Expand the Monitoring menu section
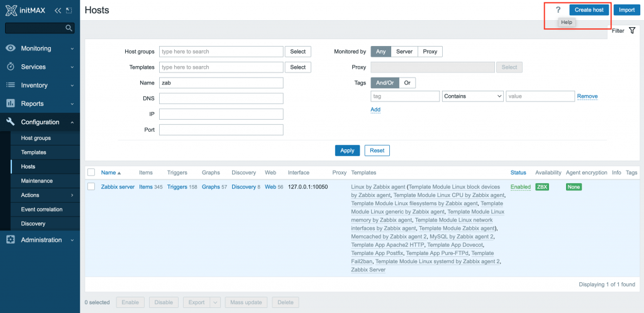This screenshot has width=644, height=313. click(x=40, y=48)
